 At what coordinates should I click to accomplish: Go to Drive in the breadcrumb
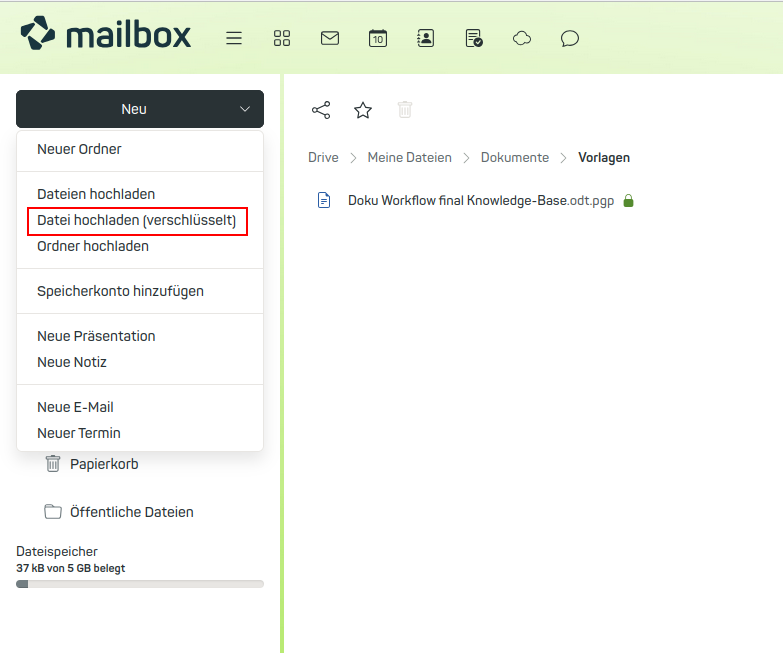coord(323,157)
